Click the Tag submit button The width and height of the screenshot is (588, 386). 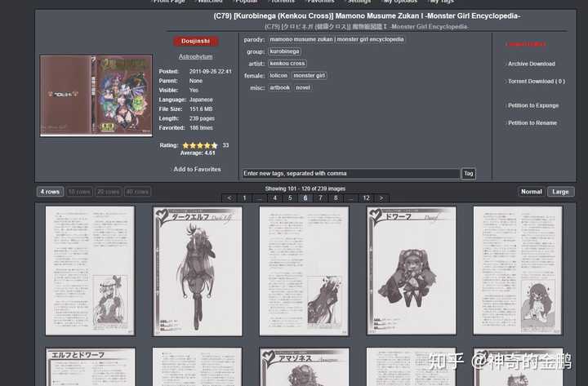469,174
